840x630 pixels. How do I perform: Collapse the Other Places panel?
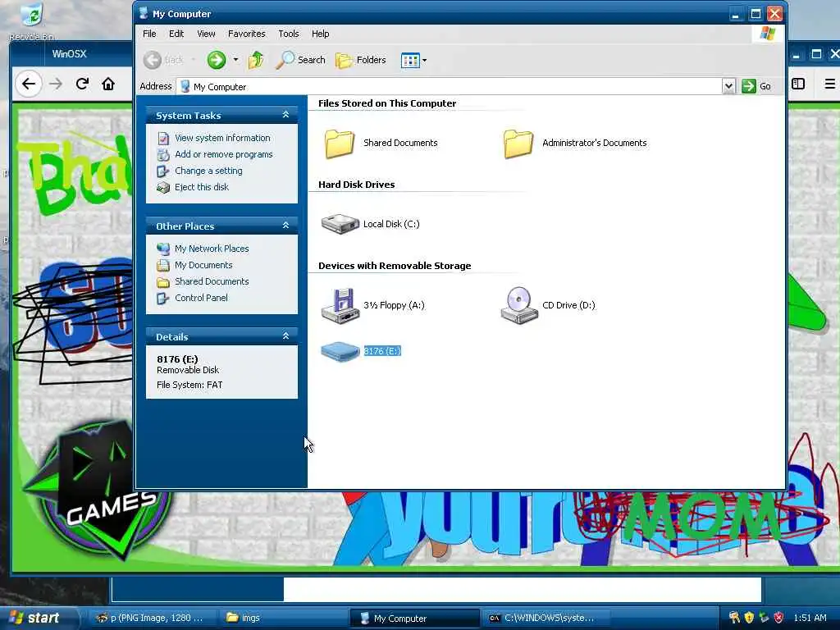point(285,226)
